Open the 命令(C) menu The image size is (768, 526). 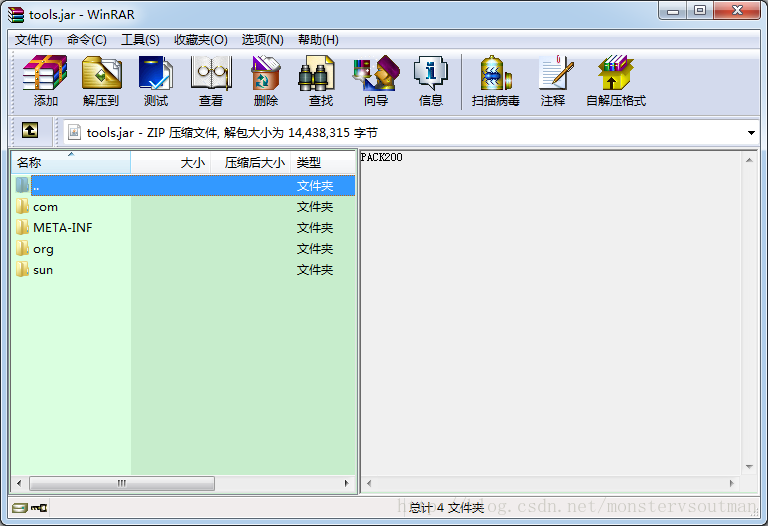tap(87, 40)
